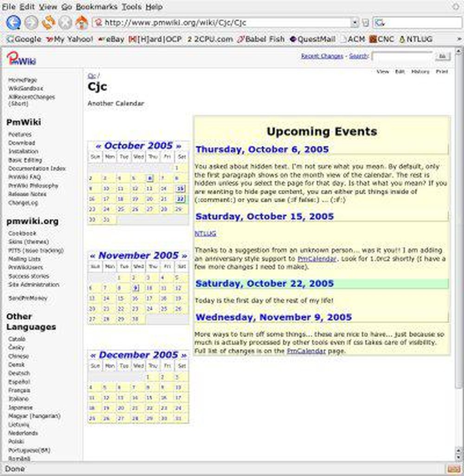The image size is (464, 476).
Task: Click the PmWiki logo
Action: (x=21, y=58)
